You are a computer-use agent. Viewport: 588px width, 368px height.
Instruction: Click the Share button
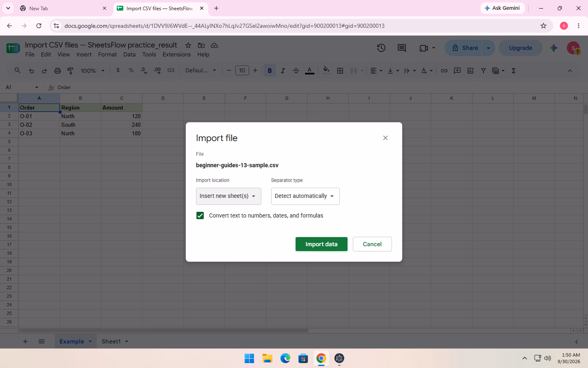click(465, 48)
